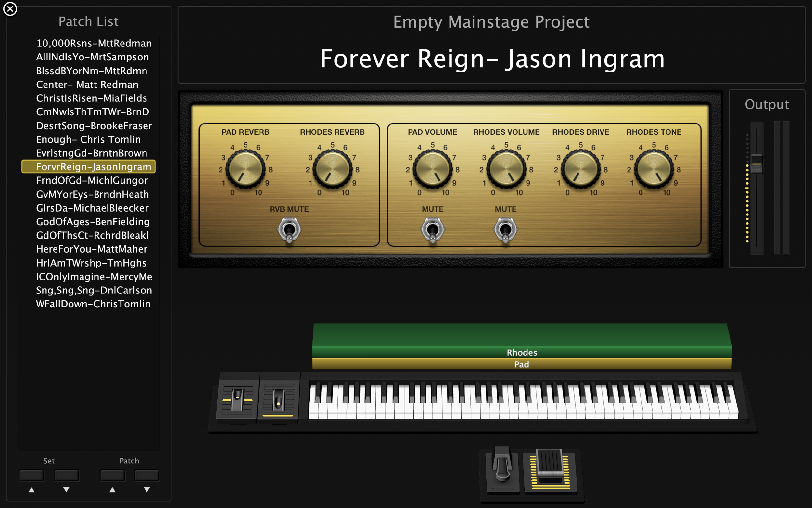
Task: Click the Pad Volume knob
Action: click(432, 168)
